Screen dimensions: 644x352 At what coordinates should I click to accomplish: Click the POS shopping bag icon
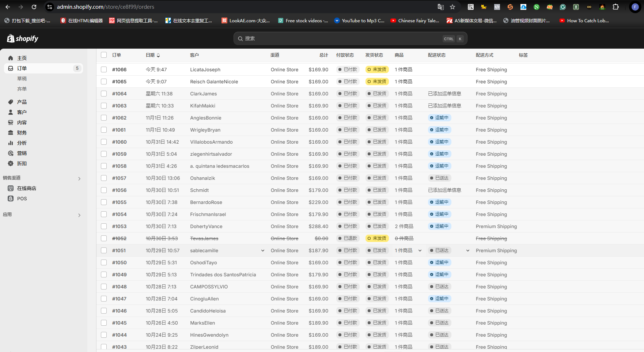coord(11,198)
